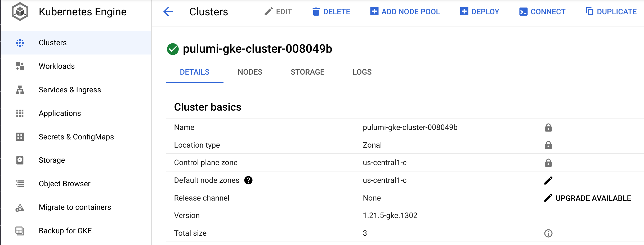Click the pulumi-gke-cluster-008049b title
Screen dimensions: 644x245
click(257, 49)
